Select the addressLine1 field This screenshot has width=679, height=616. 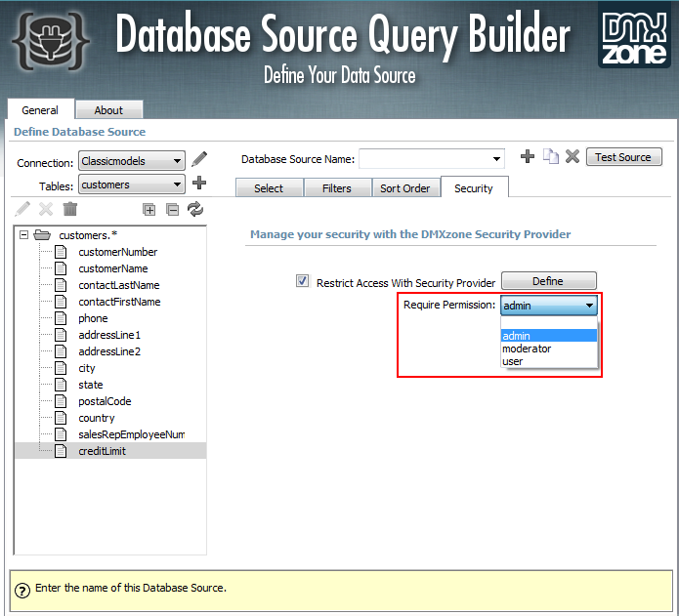[x=109, y=335]
